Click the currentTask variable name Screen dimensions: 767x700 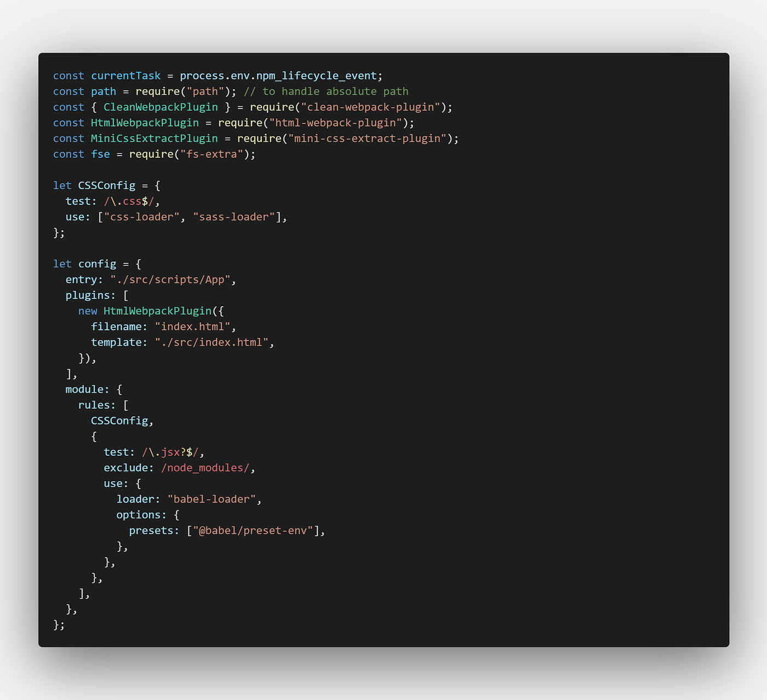[x=126, y=76]
